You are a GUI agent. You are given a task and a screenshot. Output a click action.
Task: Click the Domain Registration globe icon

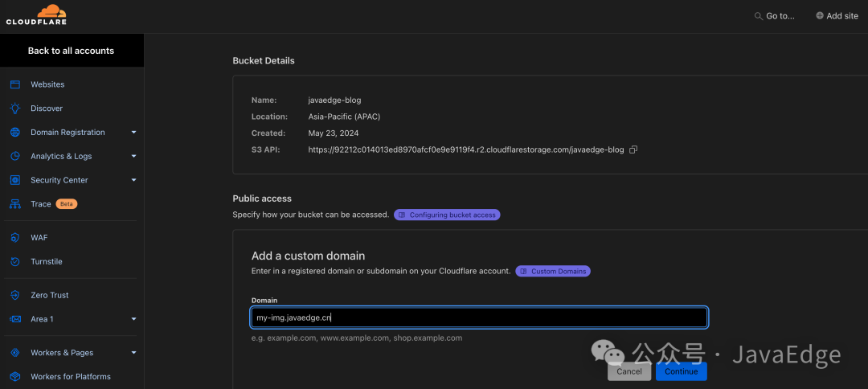click(15, 133)
